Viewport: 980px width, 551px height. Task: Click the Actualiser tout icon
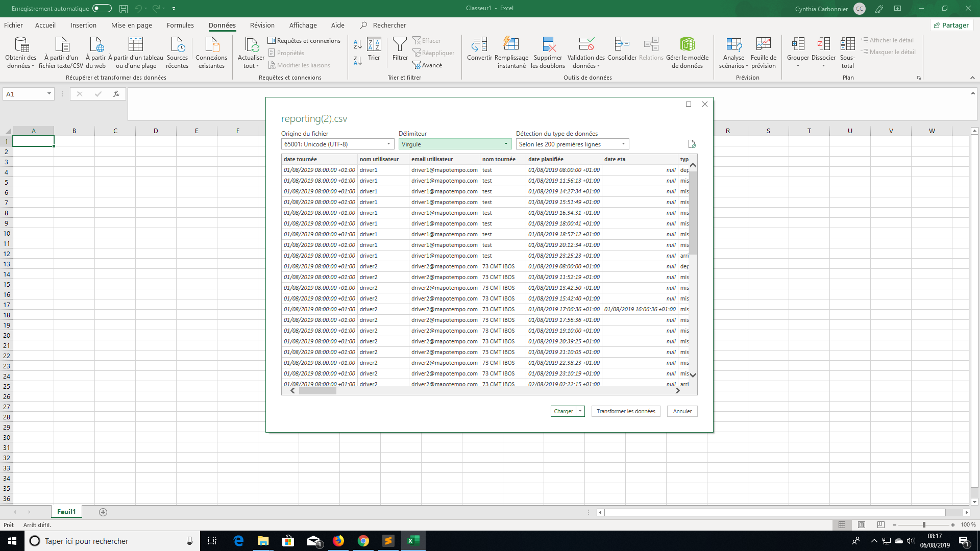point(251,44)
